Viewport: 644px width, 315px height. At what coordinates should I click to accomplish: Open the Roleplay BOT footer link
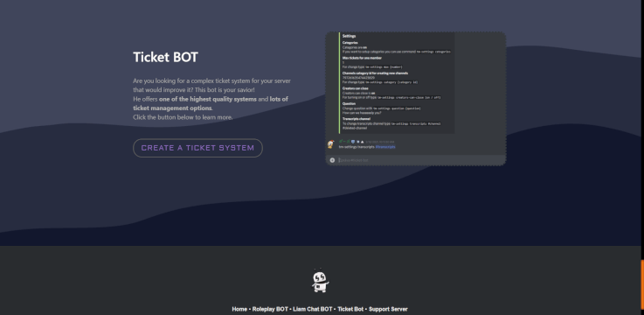pos(270,309)
